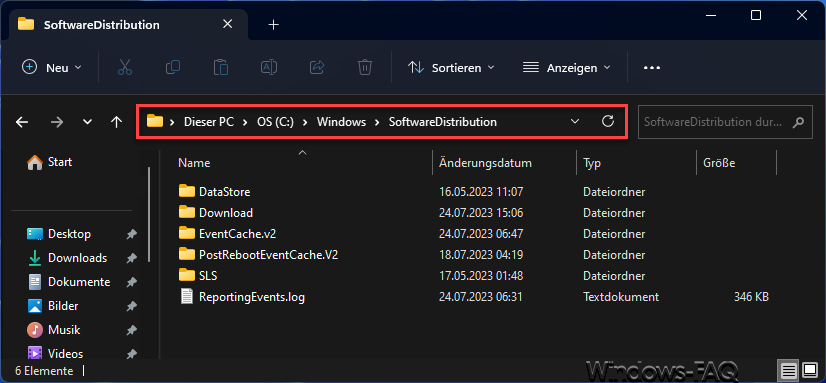Viewport: 826px width, 383px height.
Task: Open Downloads in navigation pane
Action: pyautogui.click(x=67, y=258)
